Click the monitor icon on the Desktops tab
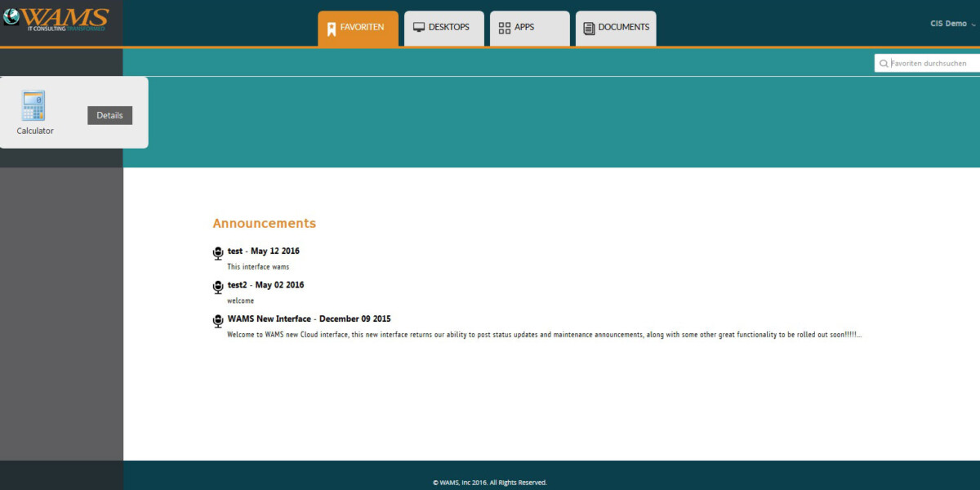This screenshot has width=980, height=490. [x=419, y=28]
